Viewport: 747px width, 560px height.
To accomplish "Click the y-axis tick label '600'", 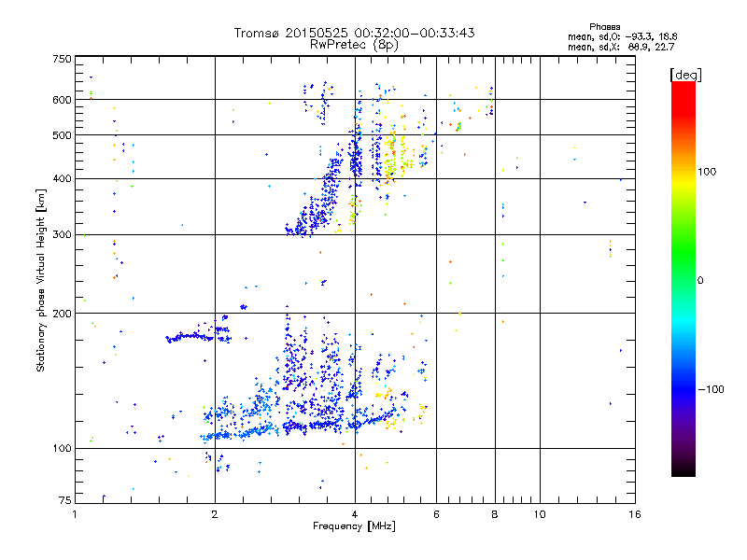I will [x=62, y=100].
